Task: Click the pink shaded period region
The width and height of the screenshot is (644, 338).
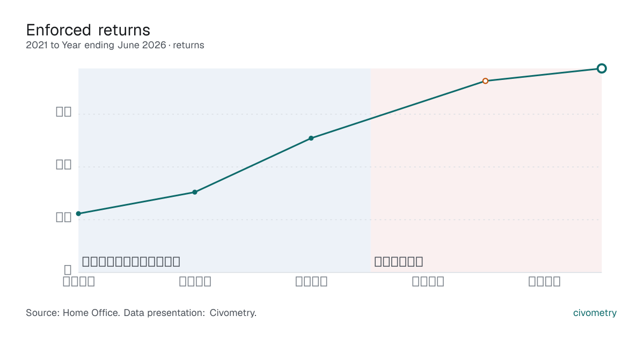Action: point(486,170)
